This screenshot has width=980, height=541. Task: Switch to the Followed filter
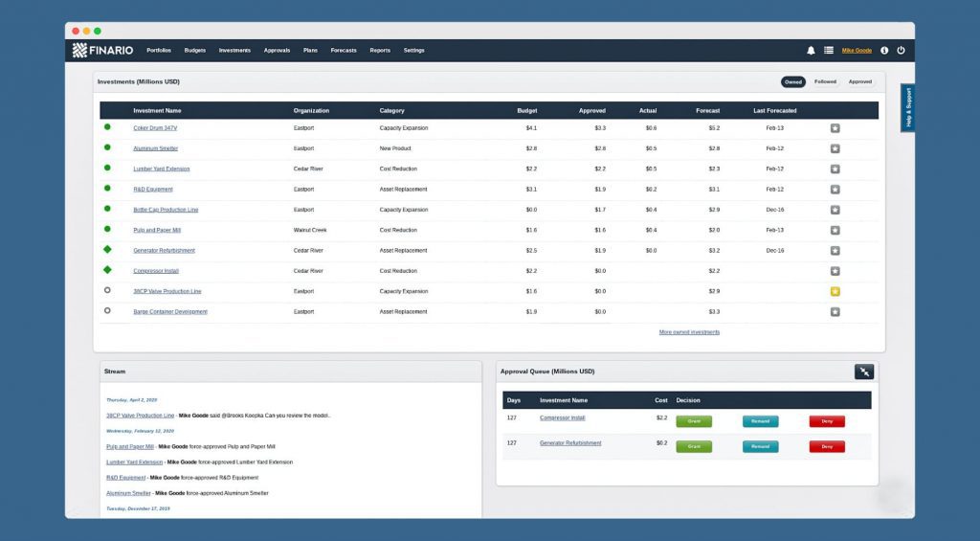(825, 82)
